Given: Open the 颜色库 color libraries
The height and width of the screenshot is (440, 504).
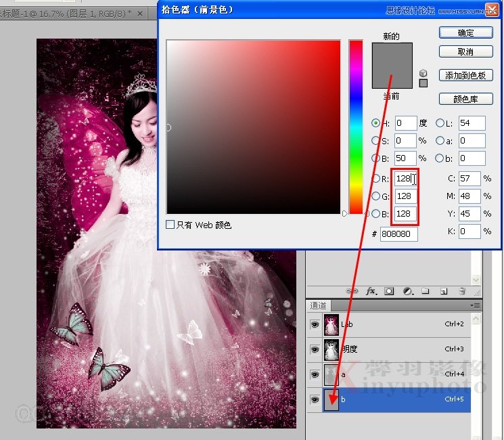Looking at the screenshot, I should coord(465,99).
